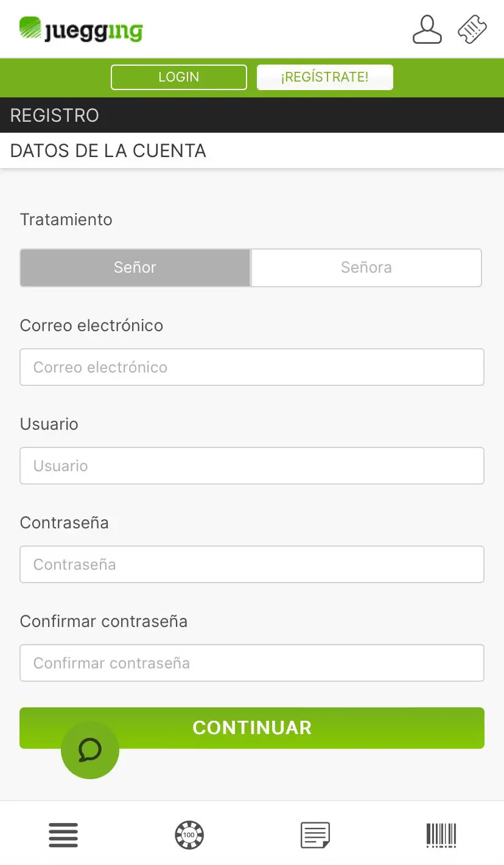Open the hamburger menu in bottom bar
The image size is (504, 865).
point(63,835)
